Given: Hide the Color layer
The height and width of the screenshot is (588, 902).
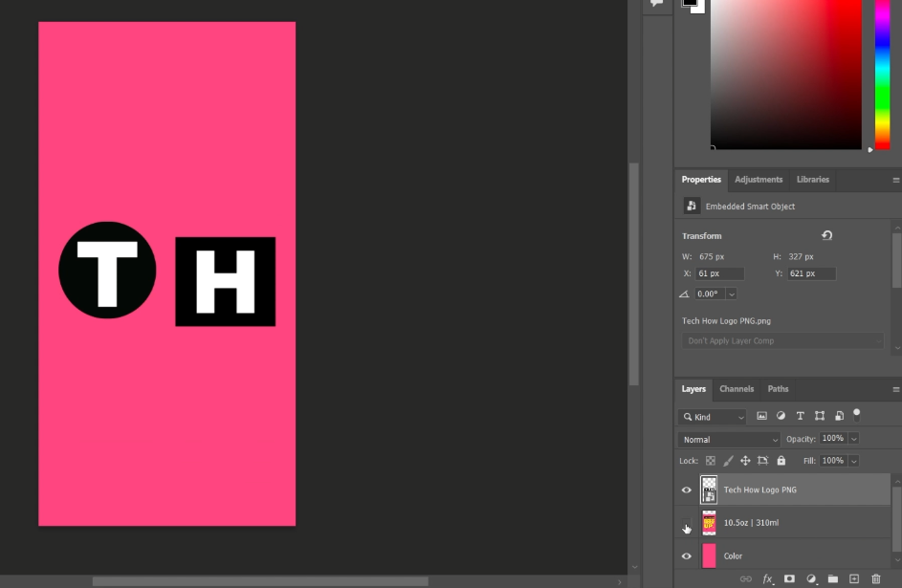Looking at the screenshot, I should click(x=686, y=555).
